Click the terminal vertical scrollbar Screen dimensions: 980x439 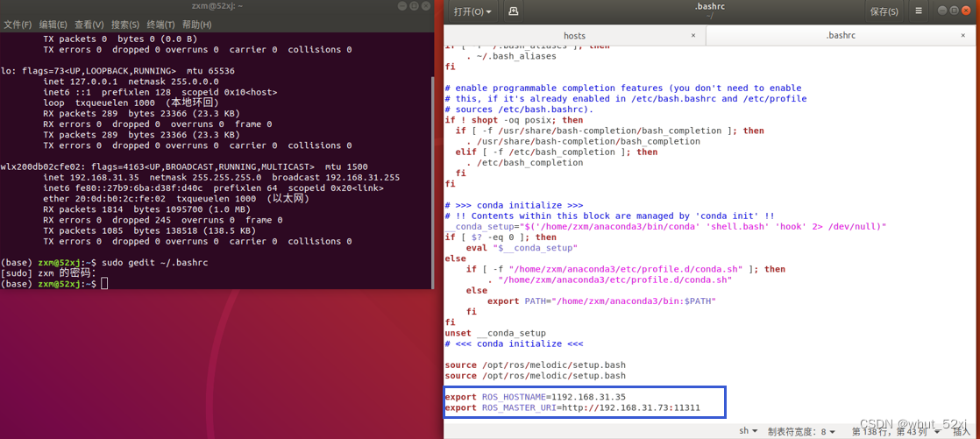coord(432,181)
